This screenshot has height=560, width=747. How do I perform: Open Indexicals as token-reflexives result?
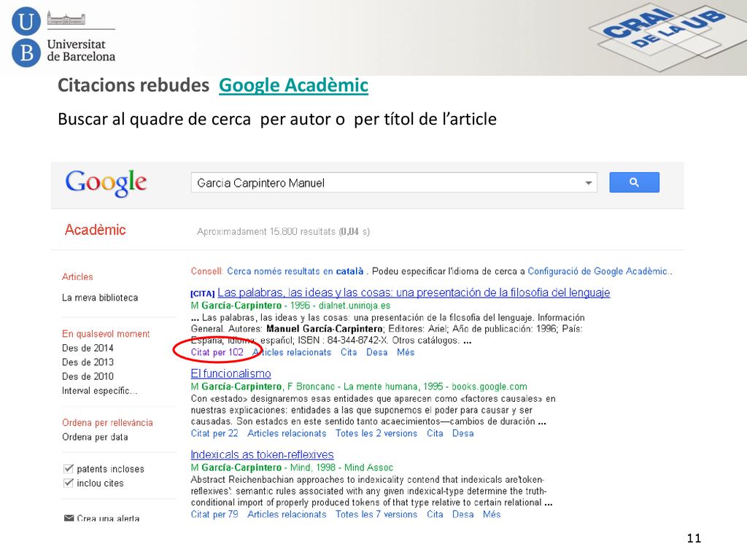coord(262,454)
